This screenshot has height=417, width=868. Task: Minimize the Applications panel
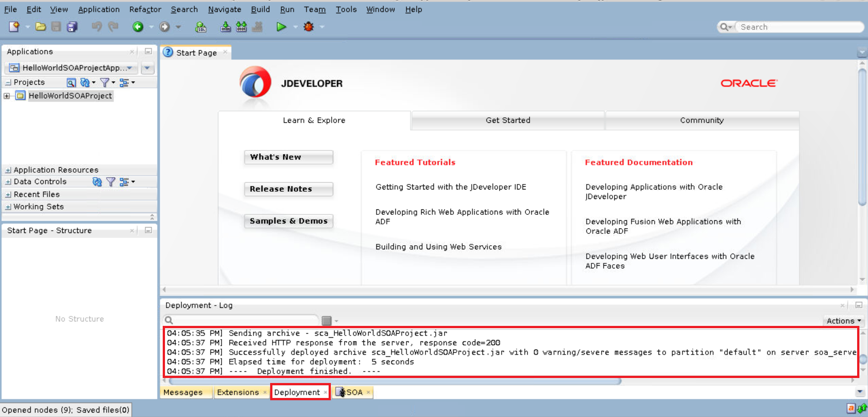148,51
